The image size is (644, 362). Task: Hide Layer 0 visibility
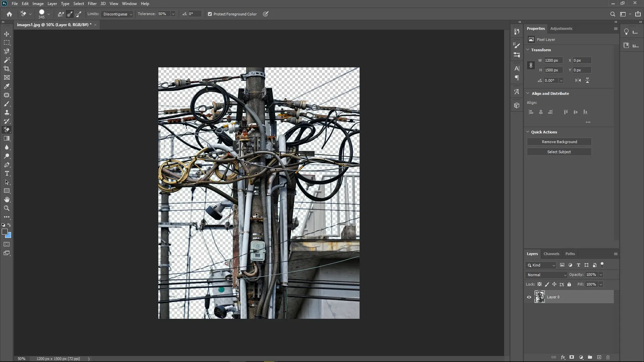[529, 297]
